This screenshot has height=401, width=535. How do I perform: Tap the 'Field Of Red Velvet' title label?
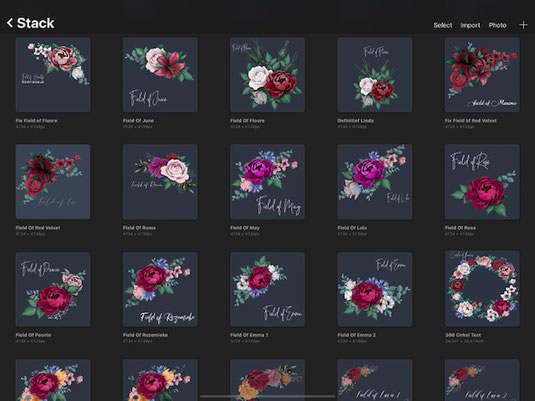(x=38, y=228)
